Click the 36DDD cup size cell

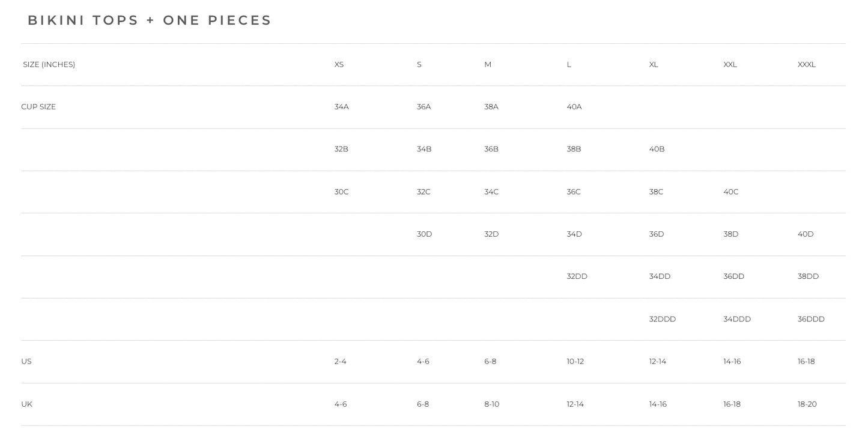(811, 319)
